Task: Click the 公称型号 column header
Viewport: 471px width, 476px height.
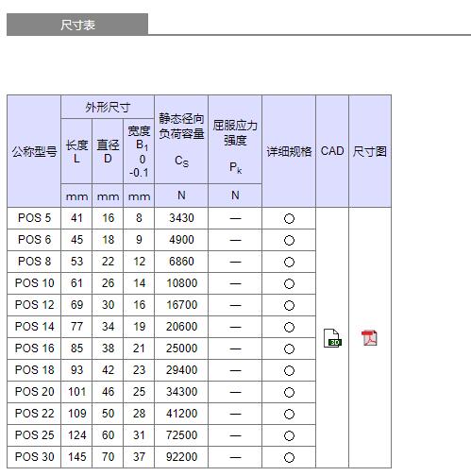Action: pos(34,151)
